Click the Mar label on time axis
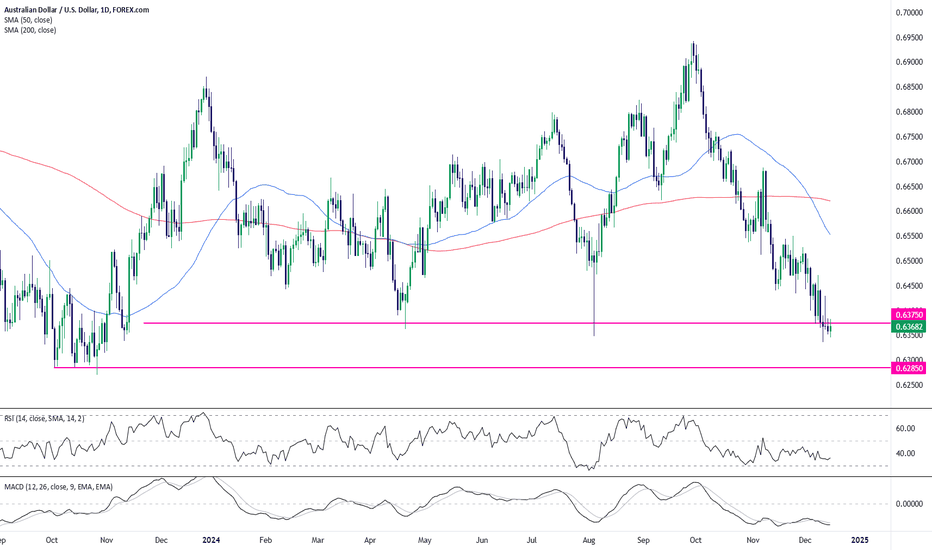Screen dimensions: 932x550 pos(318,540)
